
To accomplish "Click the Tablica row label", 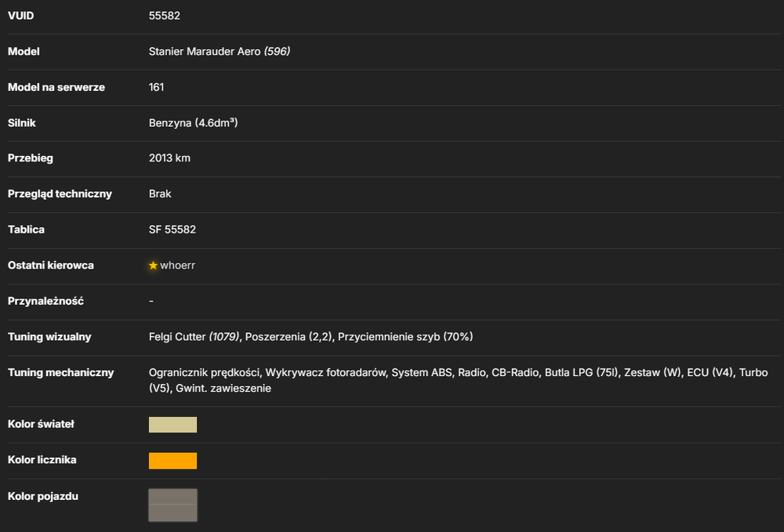I will [x=26, y=230].
